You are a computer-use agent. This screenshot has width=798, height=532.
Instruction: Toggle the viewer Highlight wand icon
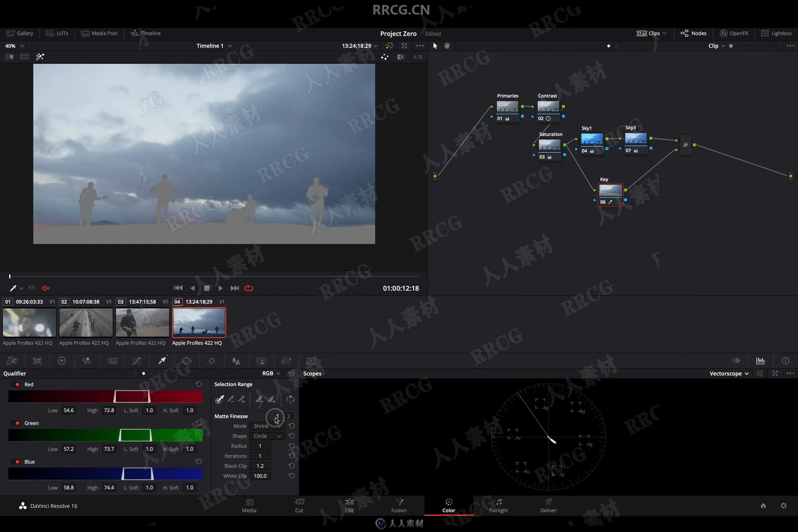(x=40, y=57)
